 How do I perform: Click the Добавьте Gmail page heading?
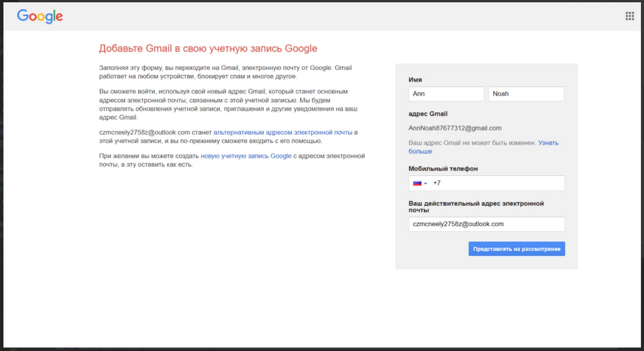(208, 49)
